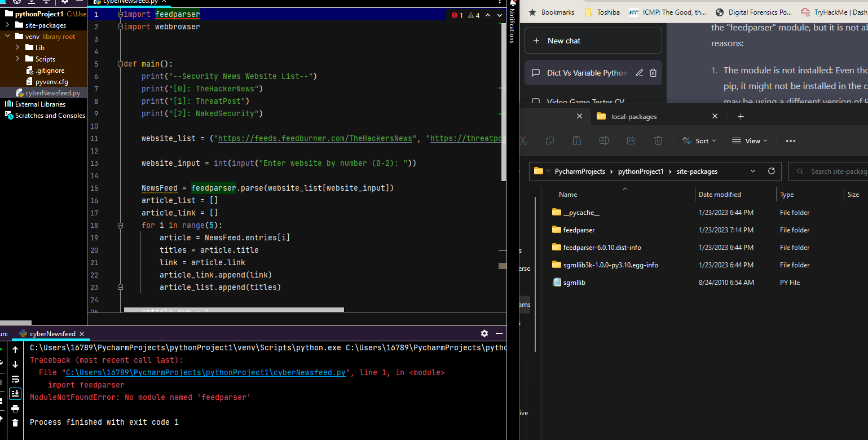The image size is (868, 440).
Task: Select the cyberNewsfeed Run tab
Action: [52, 333]
